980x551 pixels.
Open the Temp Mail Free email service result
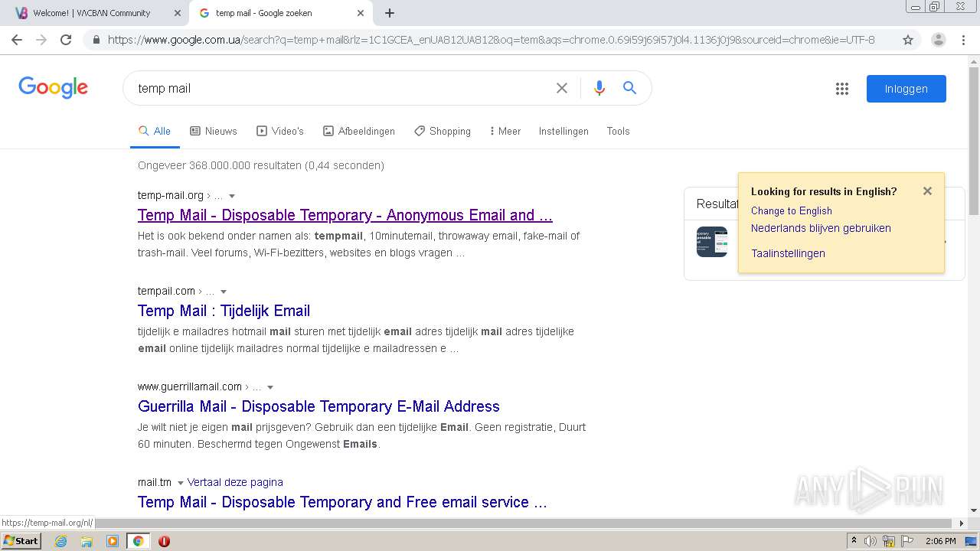342,502
